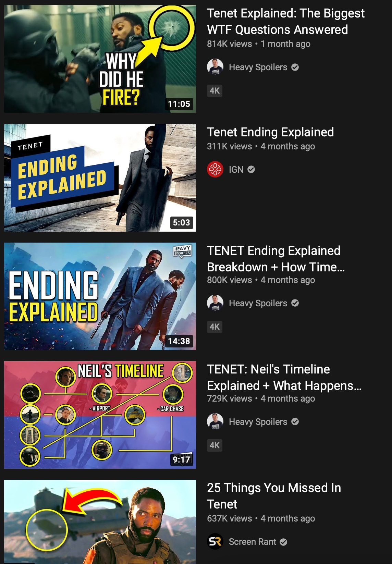Open 'Tenet Explained: The Biggest WTF Questions Answered' title

[x=286, y=21]
